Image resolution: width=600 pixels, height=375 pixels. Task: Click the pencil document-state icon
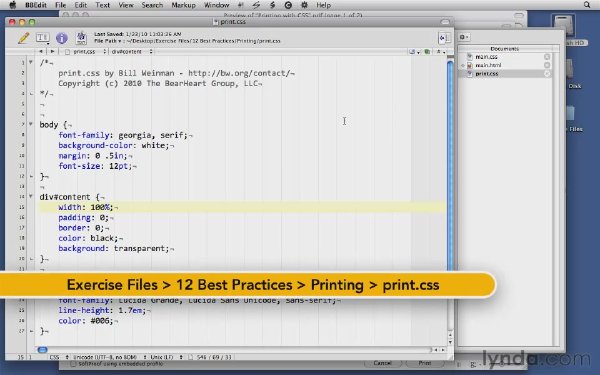[23, 38]
